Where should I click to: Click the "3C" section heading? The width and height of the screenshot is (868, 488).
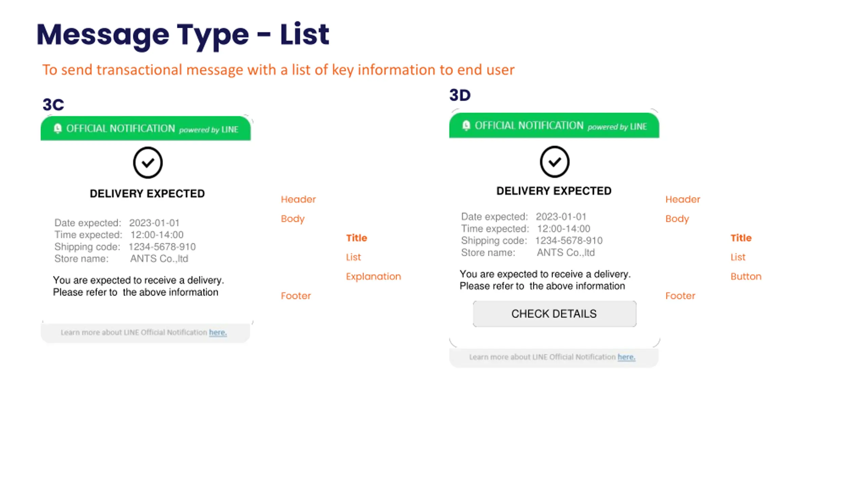pos(53,104)
